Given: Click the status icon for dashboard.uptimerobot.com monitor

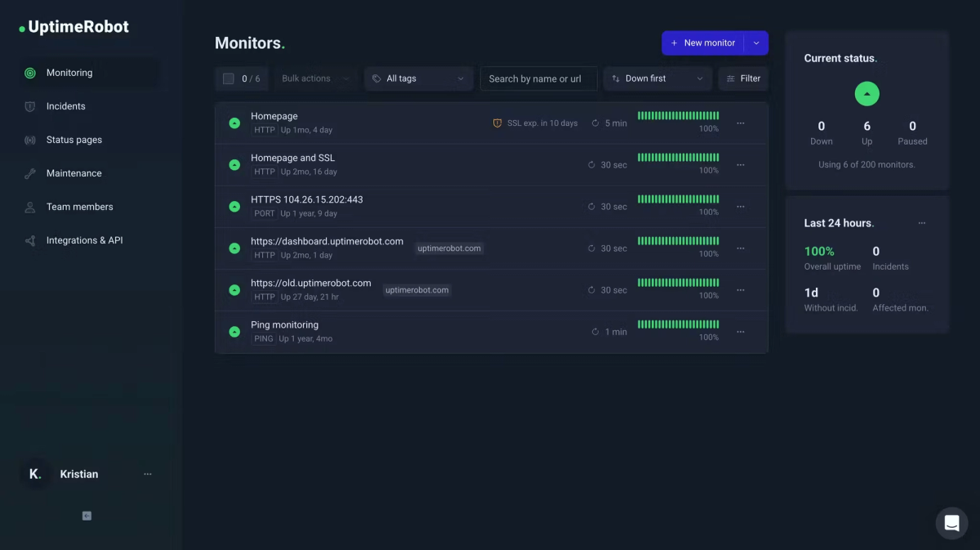Looking at the screenshot, I should pyautogui.click(x=234, y=248).
